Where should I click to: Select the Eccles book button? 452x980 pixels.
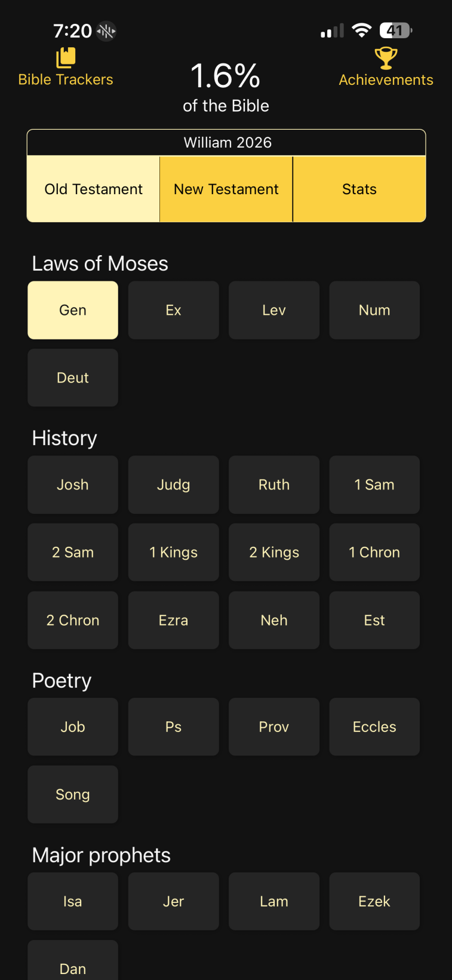coord(374,727)
